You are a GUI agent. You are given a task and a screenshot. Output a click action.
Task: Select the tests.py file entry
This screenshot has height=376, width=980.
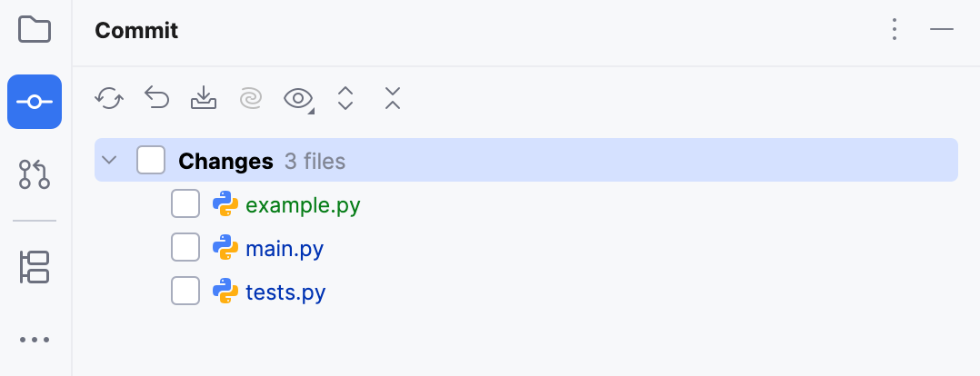click(x=285, y=292)
